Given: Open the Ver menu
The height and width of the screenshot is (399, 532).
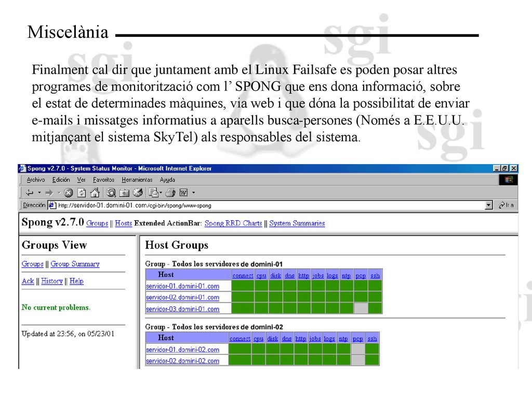Looking at the screenshot, I should 82,180.
